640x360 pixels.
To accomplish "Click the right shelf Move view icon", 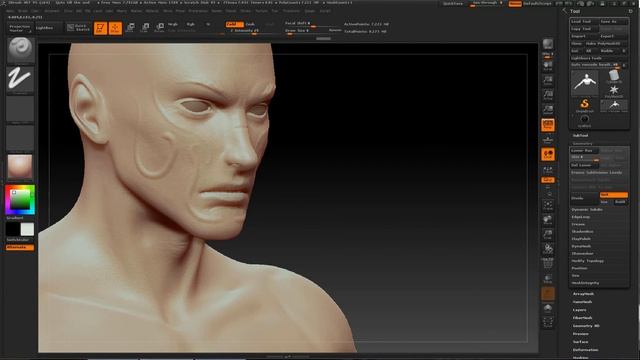I will [x=548, y=220].
